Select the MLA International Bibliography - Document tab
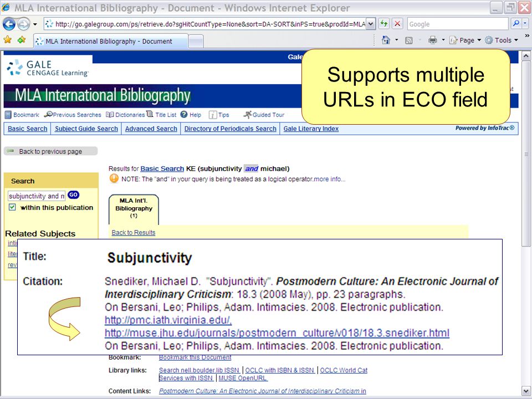 click(110, 42)
